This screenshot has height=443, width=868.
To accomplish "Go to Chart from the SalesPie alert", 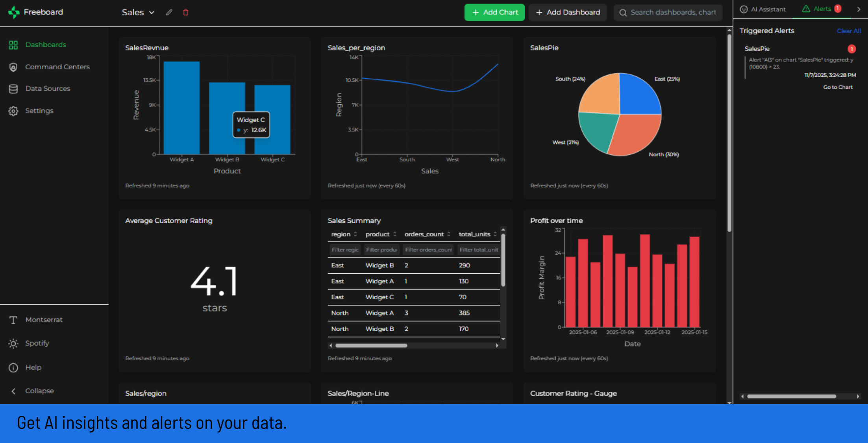I will point(838,87).
